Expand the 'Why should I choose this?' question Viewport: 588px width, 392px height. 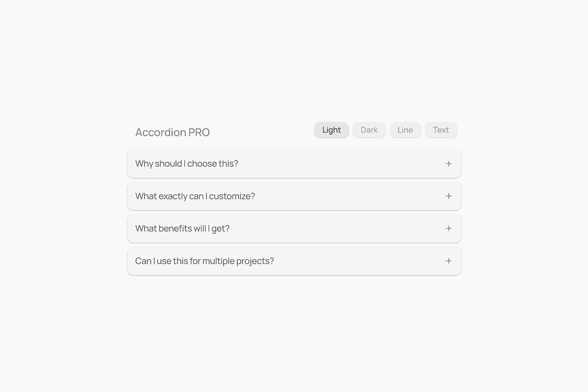pyautogui.click(x=294, y=164)
